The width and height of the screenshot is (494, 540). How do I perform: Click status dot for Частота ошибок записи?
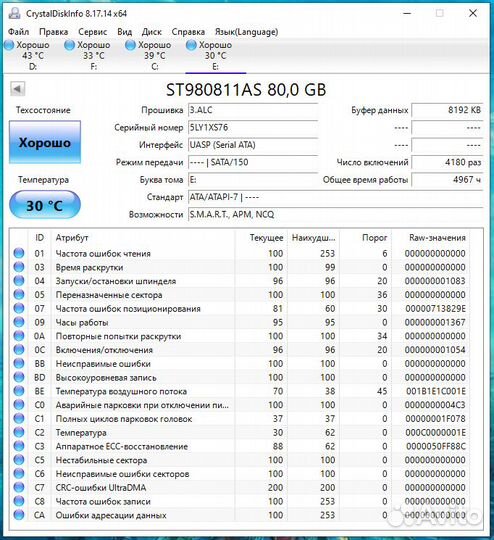[x=19, y=501]
